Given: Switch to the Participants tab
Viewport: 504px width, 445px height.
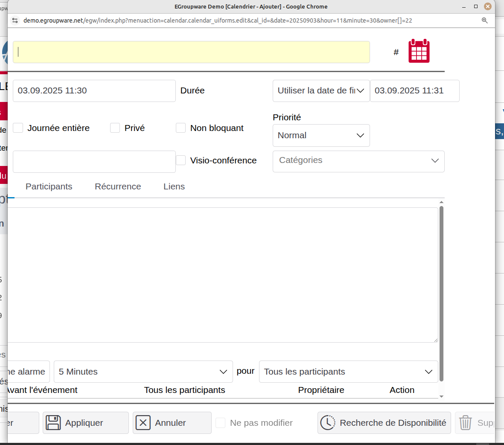Looking at the screenshot, I should pos(49,186).
